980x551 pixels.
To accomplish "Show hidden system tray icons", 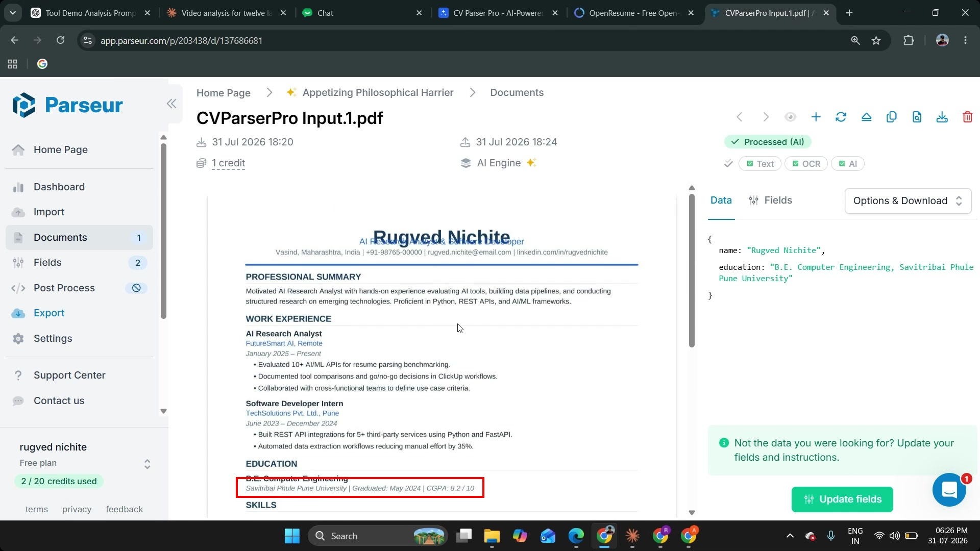I will [790, 536].
